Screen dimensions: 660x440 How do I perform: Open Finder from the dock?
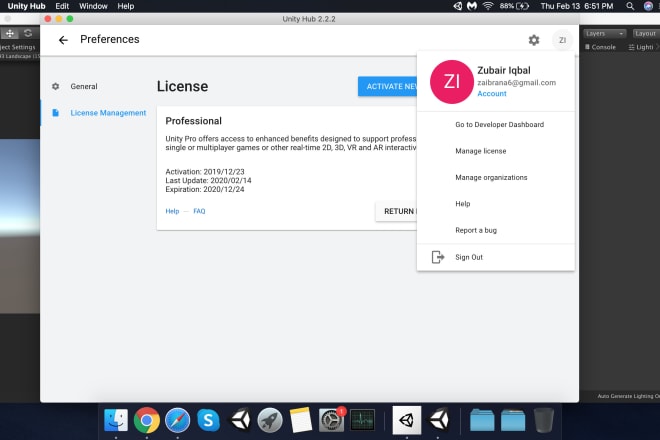(116, 420)
